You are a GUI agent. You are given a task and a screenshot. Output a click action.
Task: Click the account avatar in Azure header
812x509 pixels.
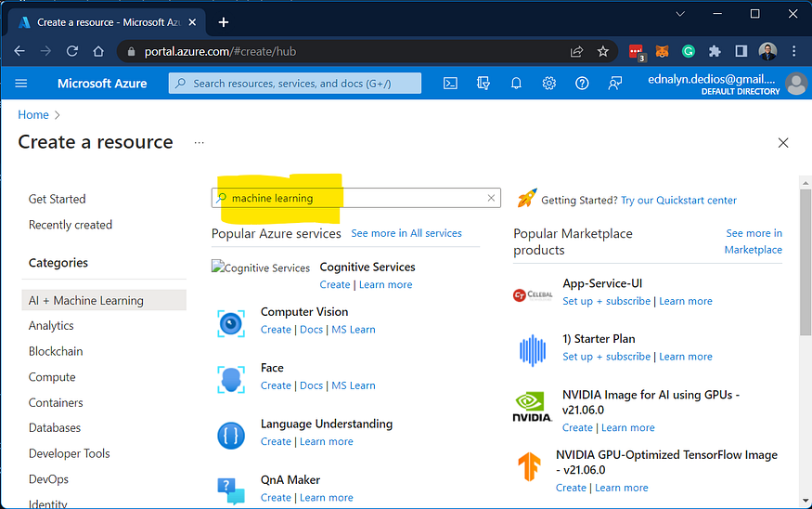click(x=796, y=84)
